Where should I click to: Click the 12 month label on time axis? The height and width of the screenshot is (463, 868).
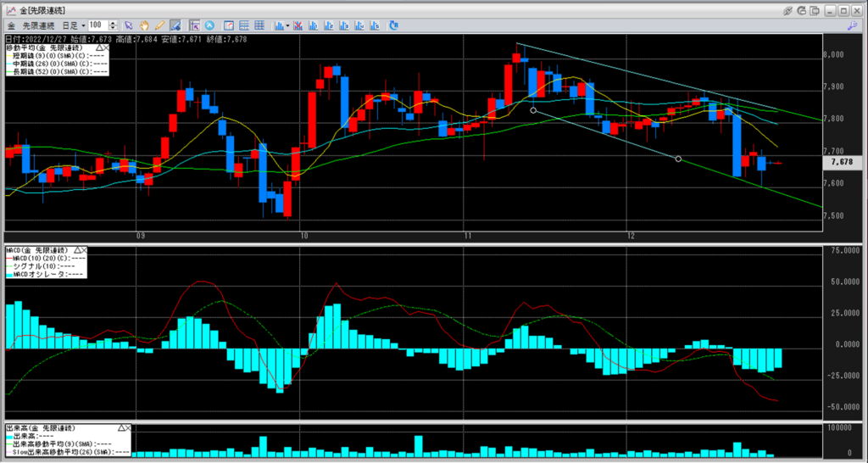631,237
